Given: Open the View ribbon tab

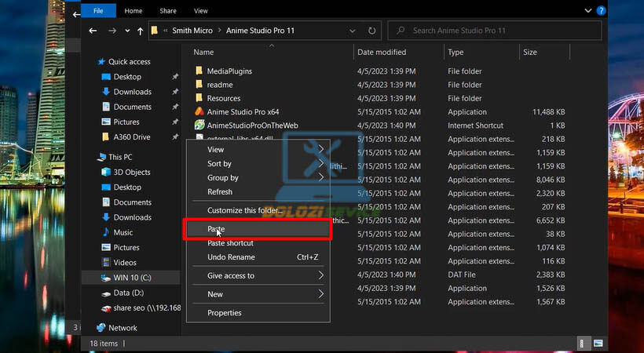Looking at the screenshot, I should coord(200,11).
